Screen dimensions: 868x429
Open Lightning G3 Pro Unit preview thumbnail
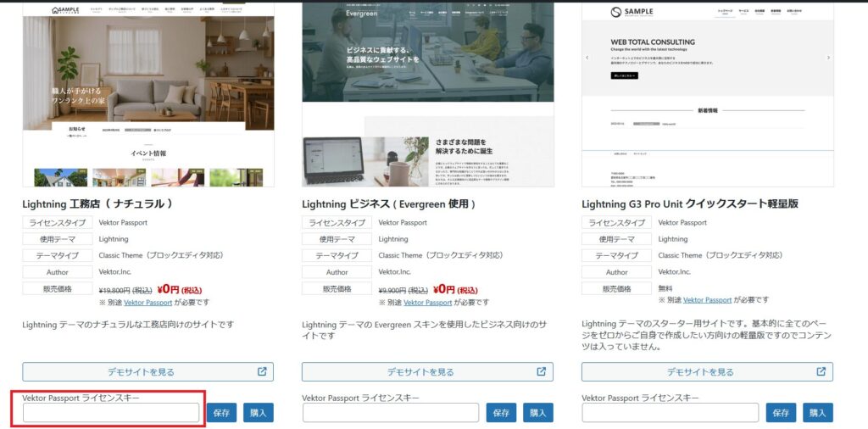point(708,95)
